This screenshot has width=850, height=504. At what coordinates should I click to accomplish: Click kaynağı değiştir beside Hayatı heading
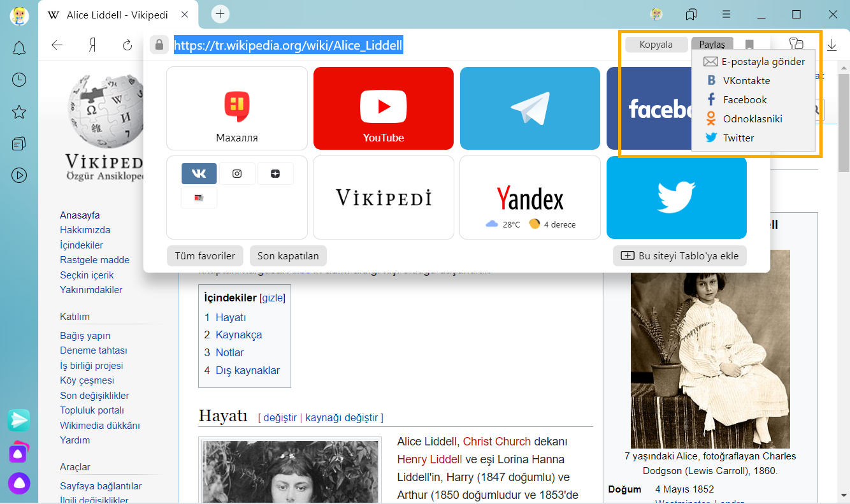(x=342, y=418)
